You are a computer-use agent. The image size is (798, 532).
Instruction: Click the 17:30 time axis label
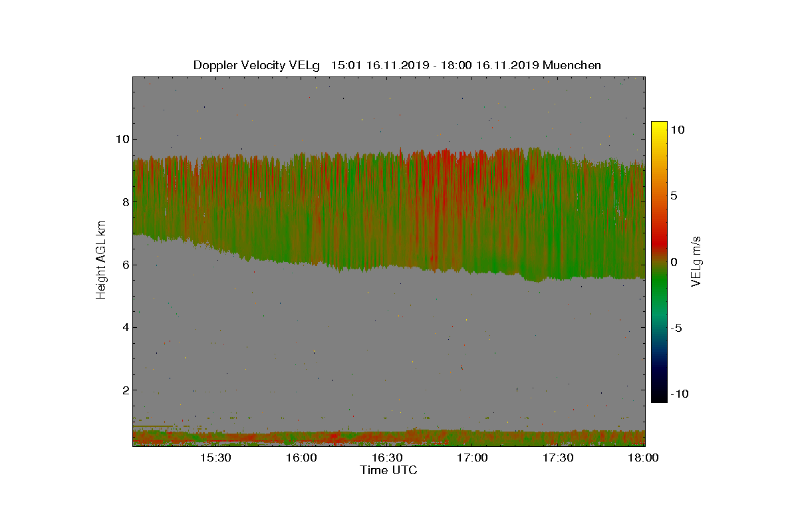click(x=559, y=458)
